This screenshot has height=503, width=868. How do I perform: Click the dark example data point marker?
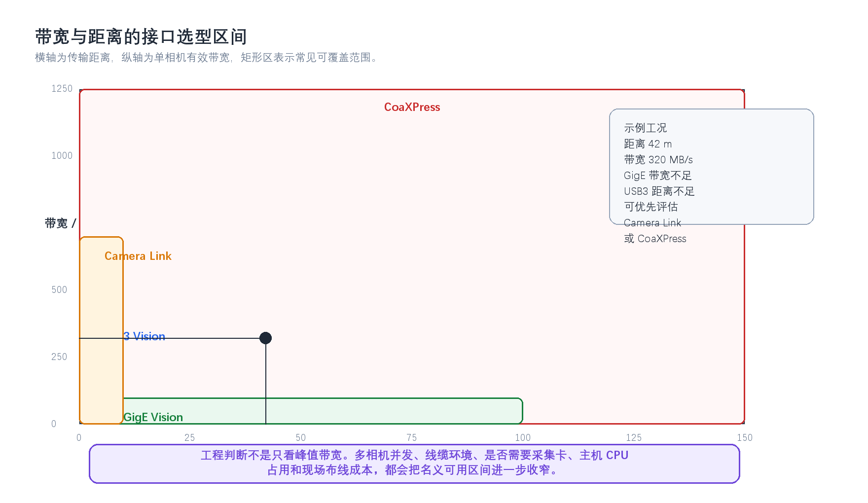click(x=265, y=338)
